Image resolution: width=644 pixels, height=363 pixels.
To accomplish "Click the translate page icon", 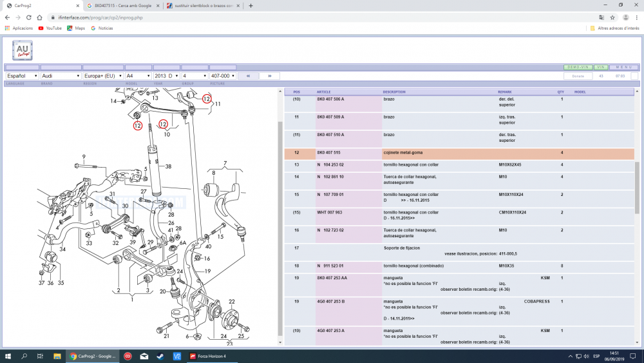I will [x=601, y=17].
